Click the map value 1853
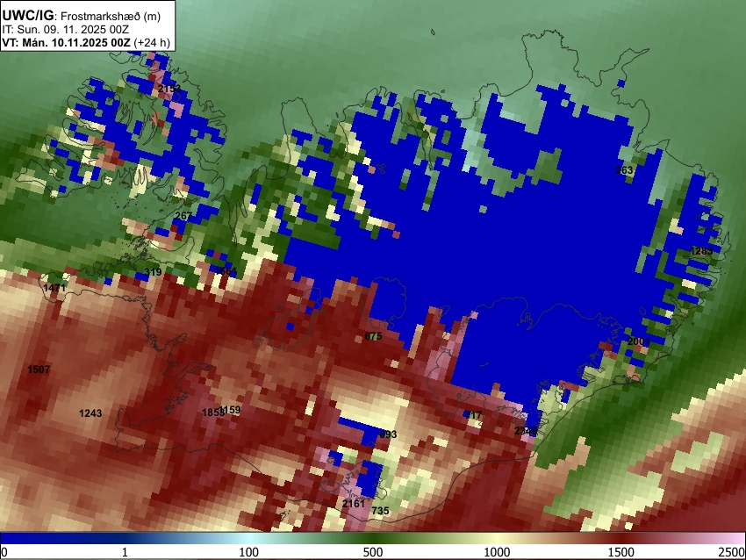 (212, 413)
